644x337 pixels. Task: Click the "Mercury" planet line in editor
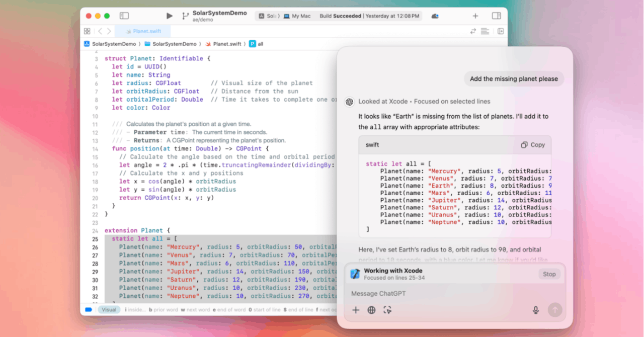tap(227, 247)
